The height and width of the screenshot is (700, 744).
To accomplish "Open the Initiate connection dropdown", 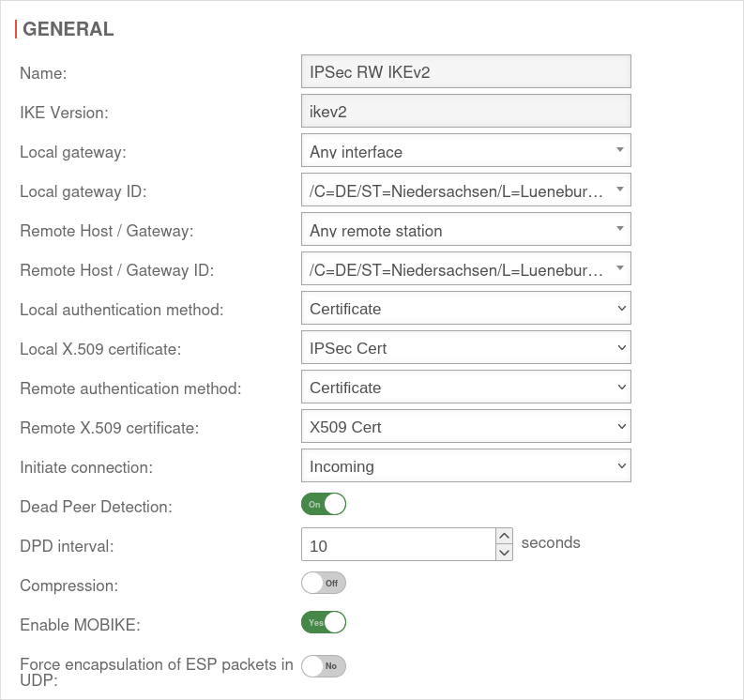I will pyautogui.click(x=465, y=466).
